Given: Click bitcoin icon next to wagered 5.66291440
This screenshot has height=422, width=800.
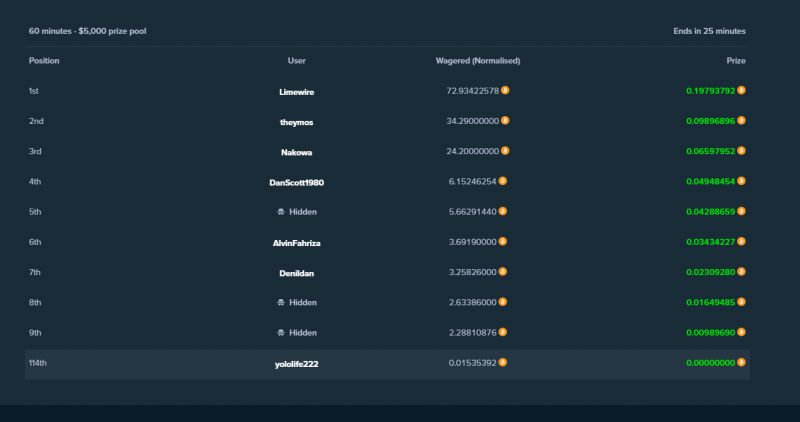Looking at the screenshot, I should (x=503, y=211).
